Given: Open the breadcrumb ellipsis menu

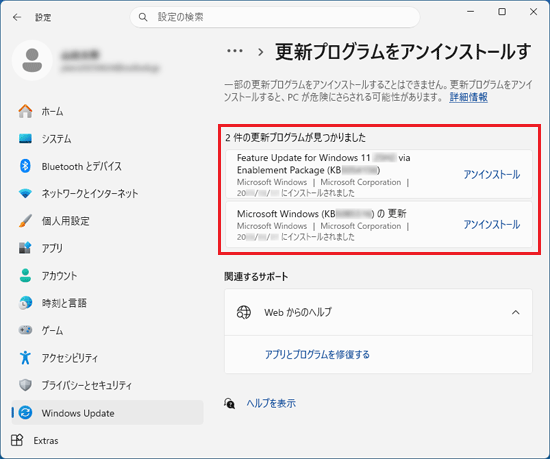Looking at the screenshot, I should 235,51.
